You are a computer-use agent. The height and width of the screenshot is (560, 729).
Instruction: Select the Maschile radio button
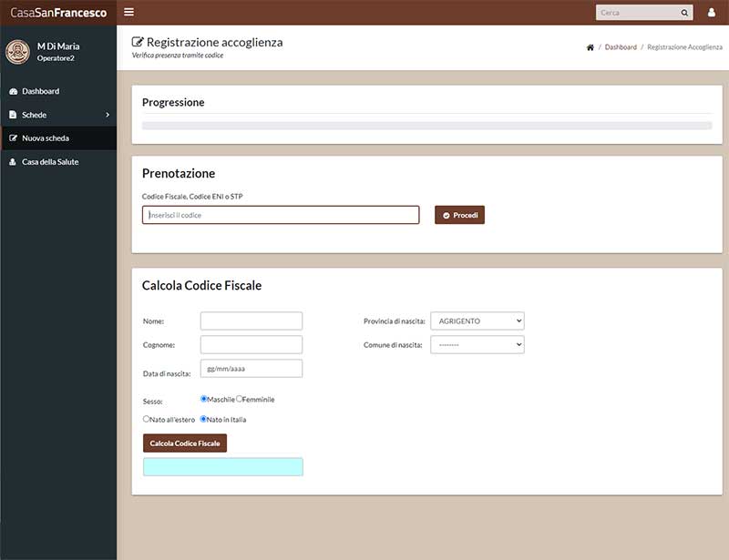click(203, 399)
